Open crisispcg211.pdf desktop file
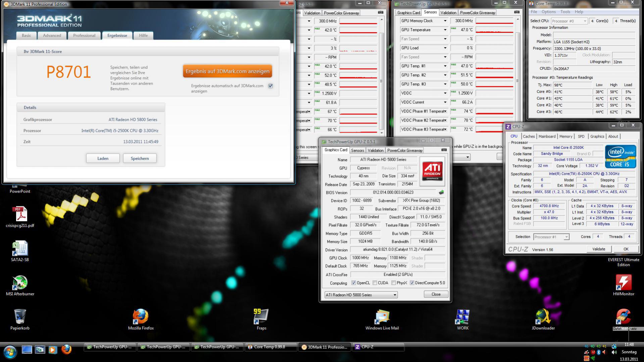Image resolution: width=644 pixels, height=362 pixels. coord(20,217)
